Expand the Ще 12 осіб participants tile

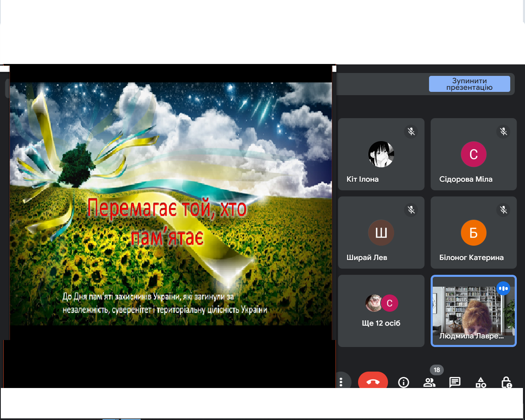[x=381, y=310]
